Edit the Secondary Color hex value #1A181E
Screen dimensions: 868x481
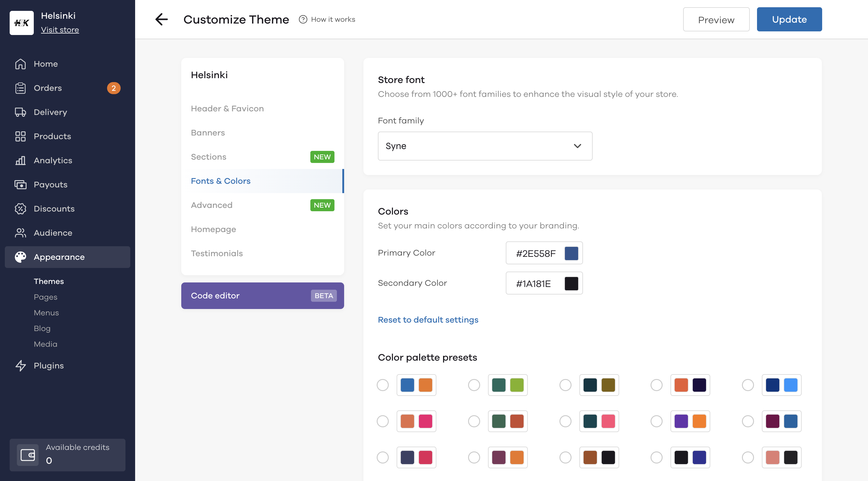coord(534,284)
